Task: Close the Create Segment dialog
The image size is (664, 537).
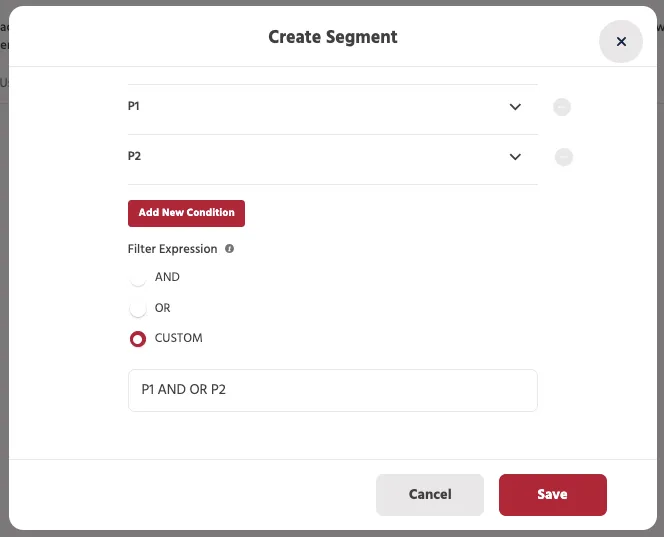Action: click(x=621, y=42)
